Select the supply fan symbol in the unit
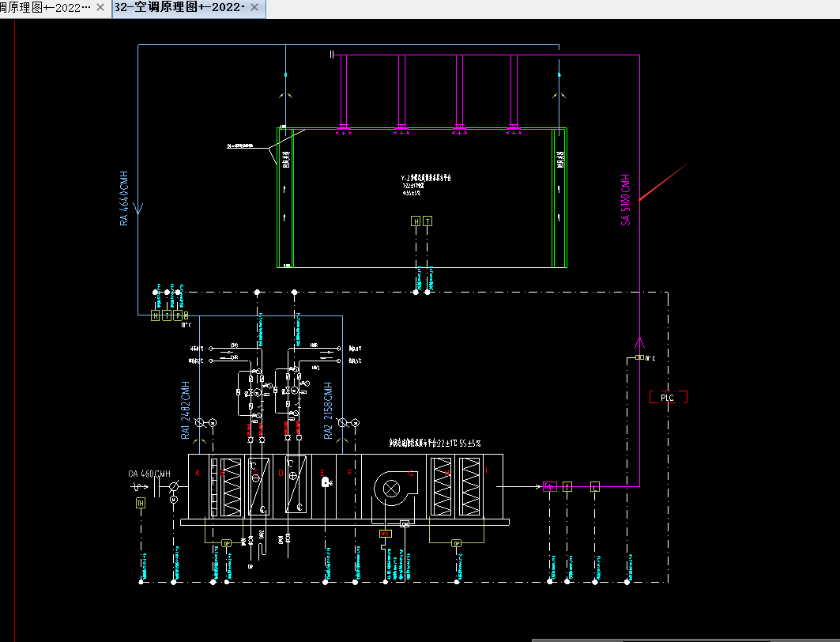Screen dimensions: 840x642 391,486
